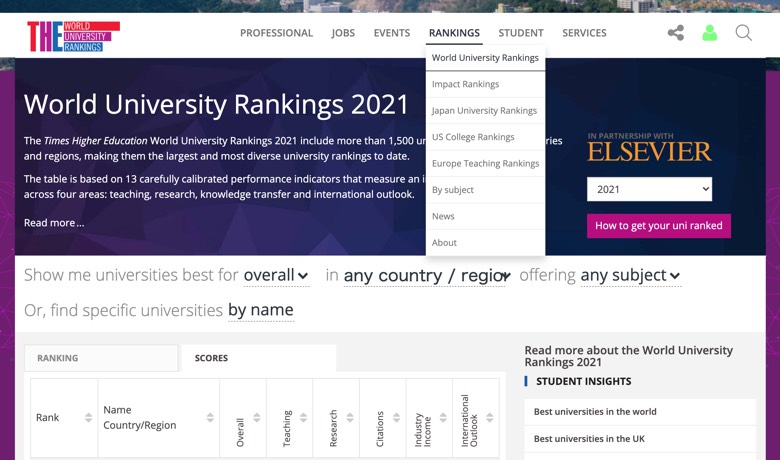Click 'Read more about the World University Rankings 2021' heading
780x460 pixels.
tap(628, 356)
